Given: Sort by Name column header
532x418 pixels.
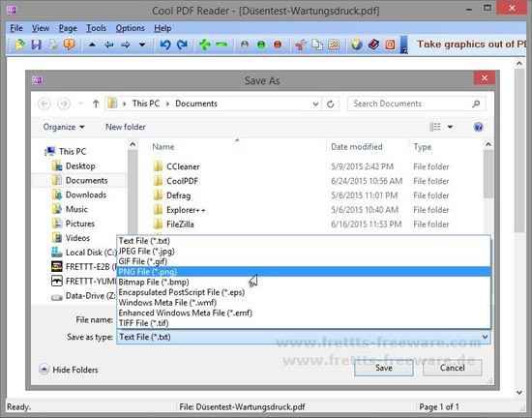Looking at the screenshot, I should 163,147.
